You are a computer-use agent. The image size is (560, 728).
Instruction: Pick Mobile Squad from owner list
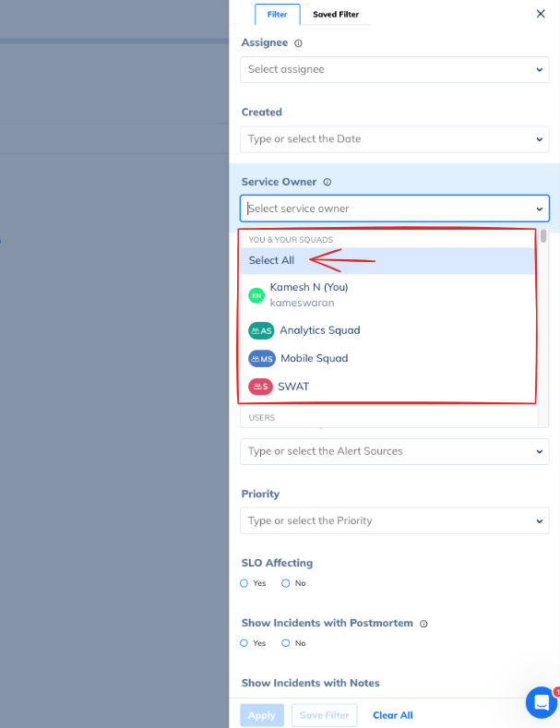(314, 358)
